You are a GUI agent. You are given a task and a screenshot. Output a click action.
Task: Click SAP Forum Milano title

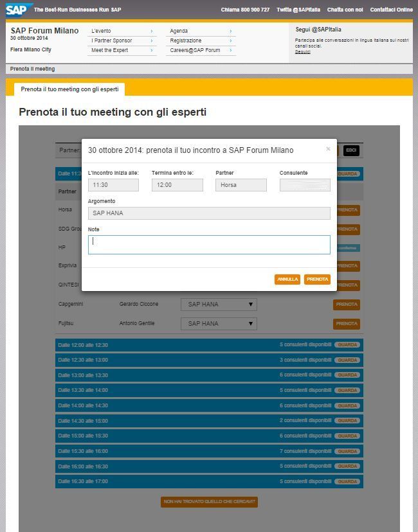click(44, 31)
